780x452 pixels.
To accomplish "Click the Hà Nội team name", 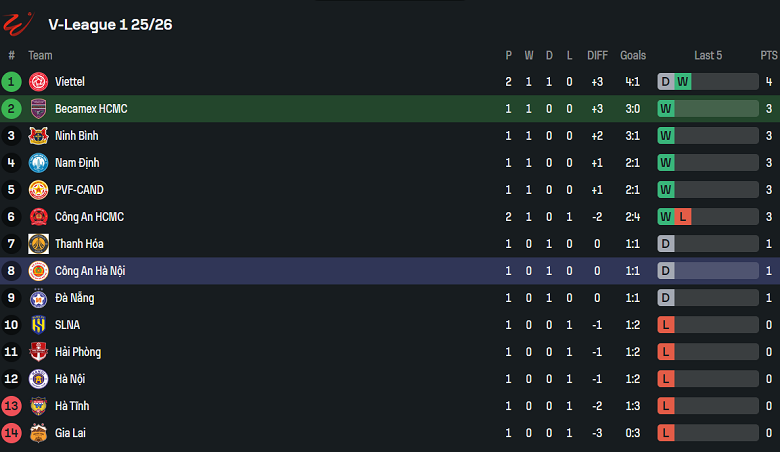I will [70, 379].
